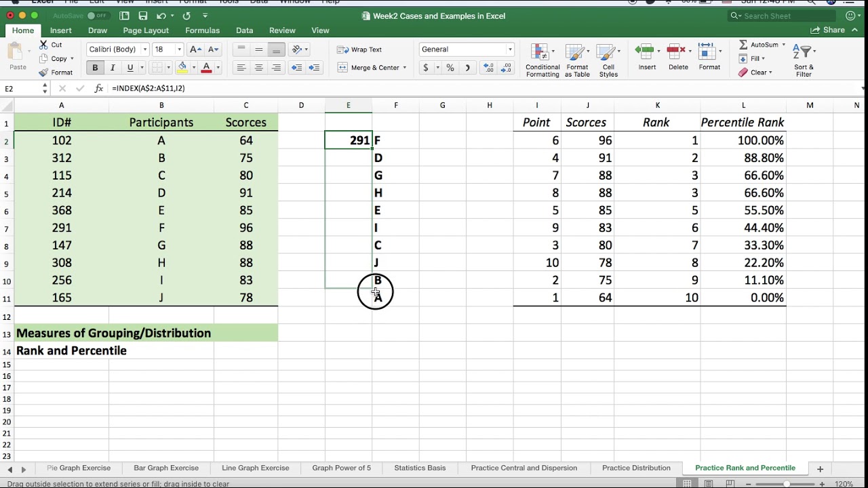Click the Delete cells icon

tap(675, 52)
